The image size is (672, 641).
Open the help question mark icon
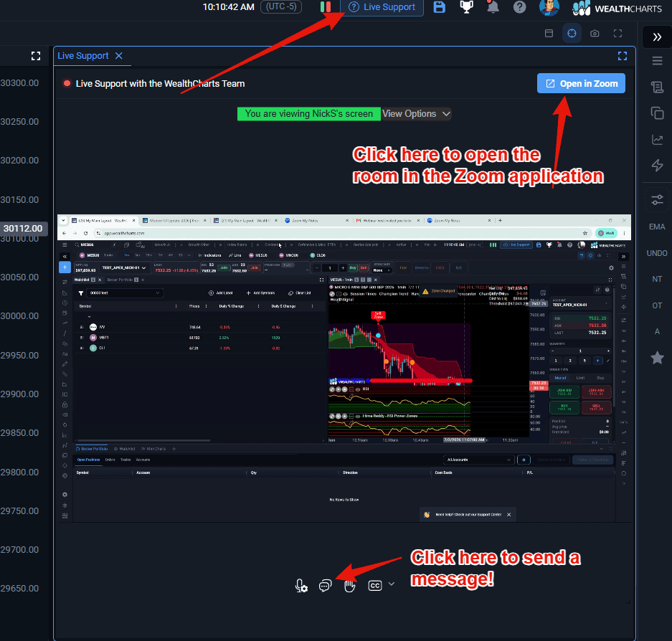tap(519, 7)
